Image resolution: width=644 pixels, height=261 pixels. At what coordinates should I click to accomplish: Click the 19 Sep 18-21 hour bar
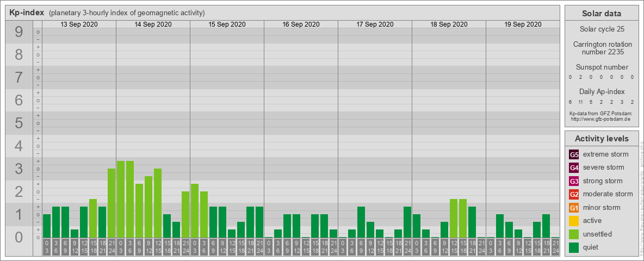pyautogui.click(x=546, y=226)
